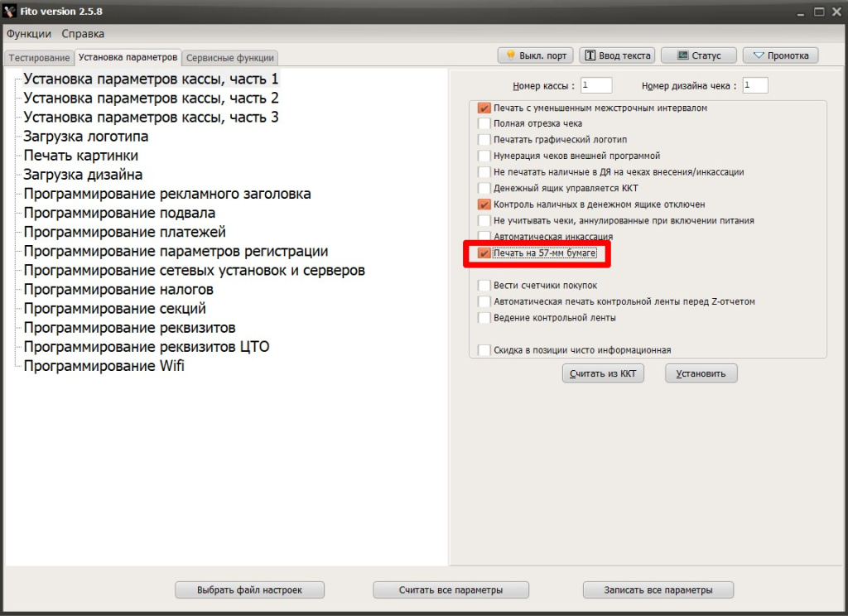Enable "Вести счетчики покупок" option
Screen dimensions: 848x616
[x=484, y=286]
